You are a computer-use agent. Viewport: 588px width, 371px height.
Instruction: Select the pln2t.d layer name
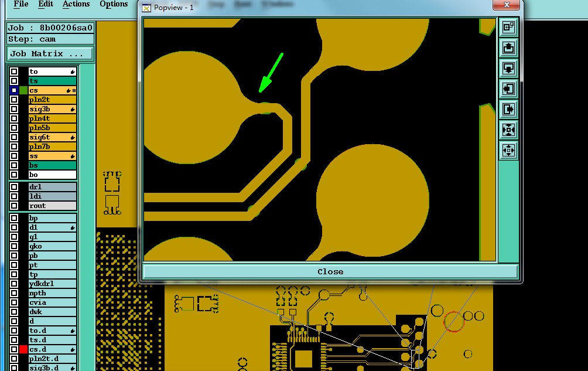coord(53,359)
